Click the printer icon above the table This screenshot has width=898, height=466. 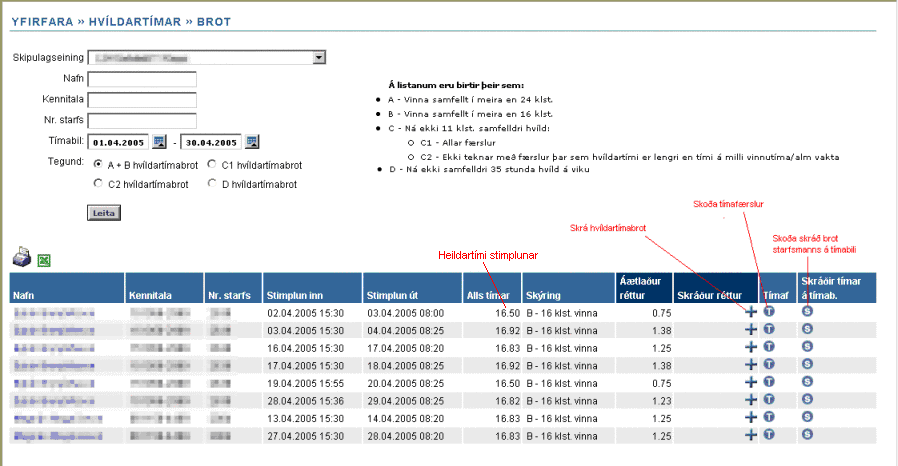[22, 257]
